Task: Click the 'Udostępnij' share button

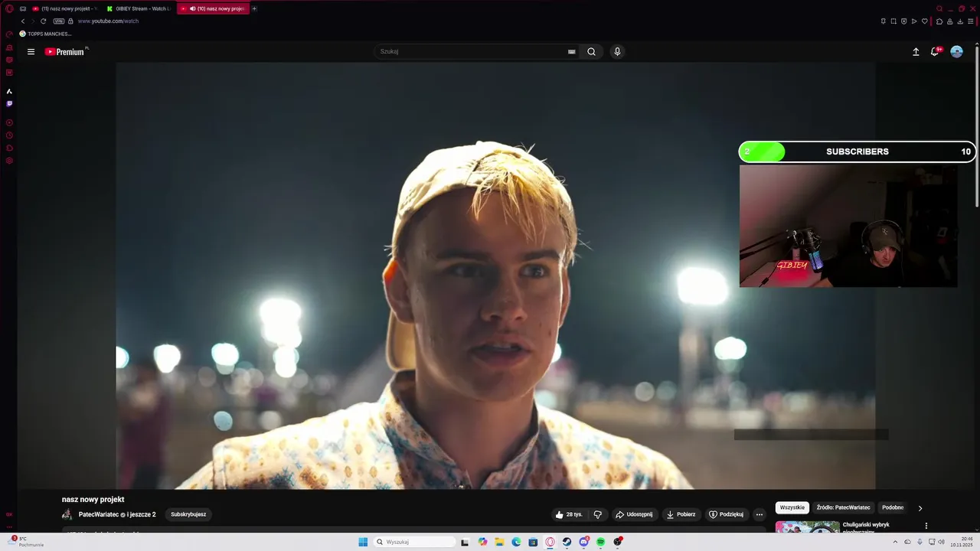Action: (x=634, y=514)
